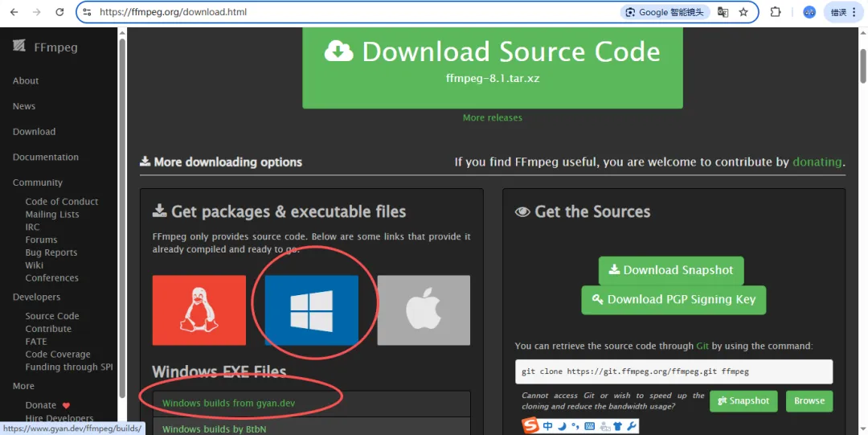The height and width of the screenshot is (435, 868).
Task: Click the page scrollbar down arrow
Action: pos(862,428)
